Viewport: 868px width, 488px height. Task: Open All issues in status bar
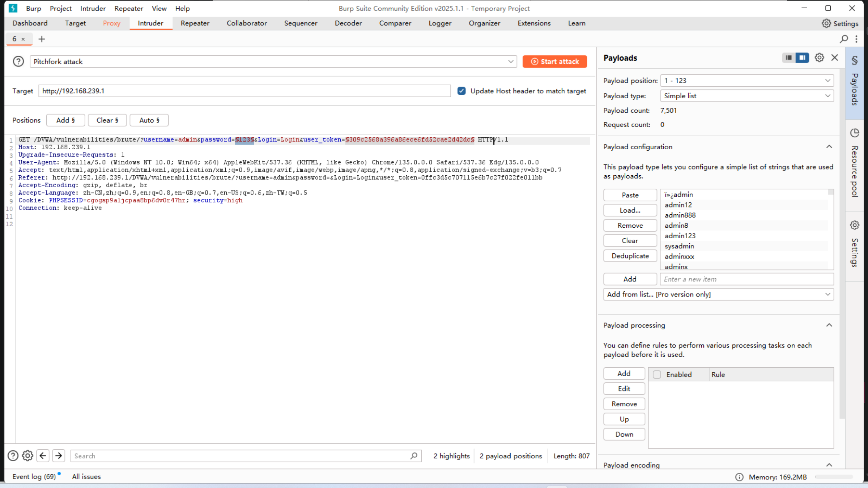pos(86,476)
